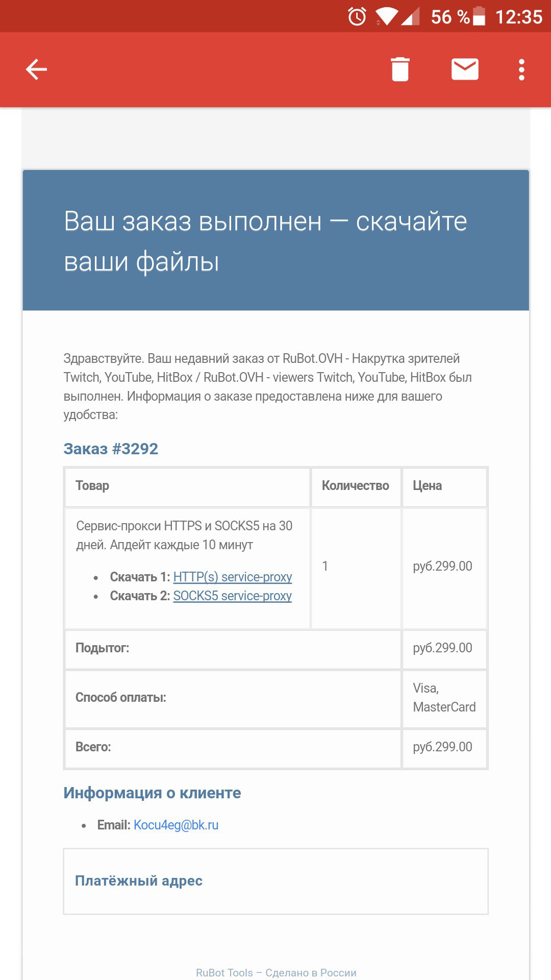Tap the back arrow icon

[x=36, y=69]
